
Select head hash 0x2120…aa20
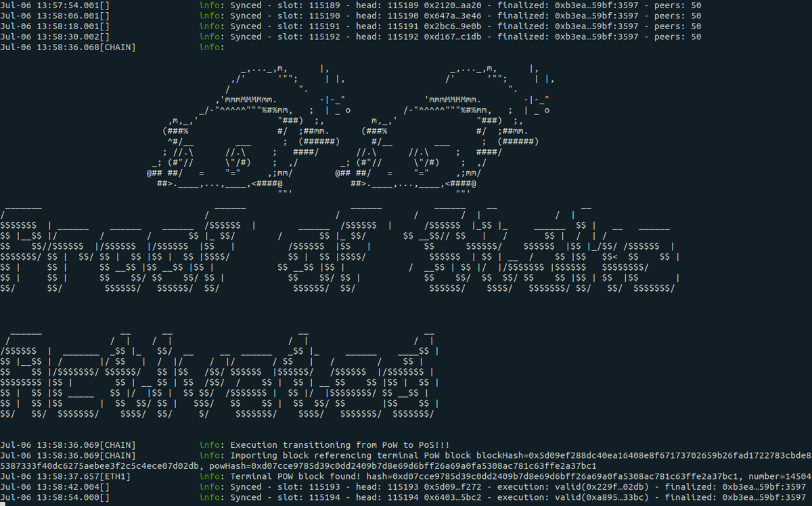(453, 5)
